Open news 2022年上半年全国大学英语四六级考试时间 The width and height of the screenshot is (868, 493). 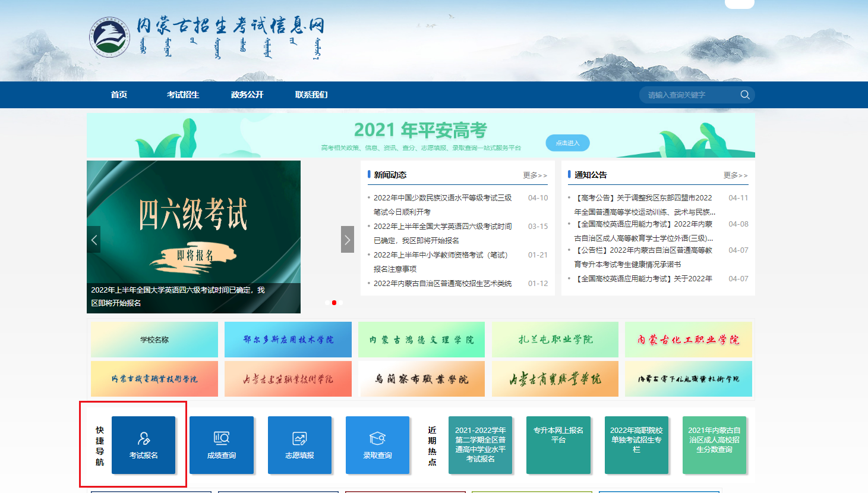443,233
